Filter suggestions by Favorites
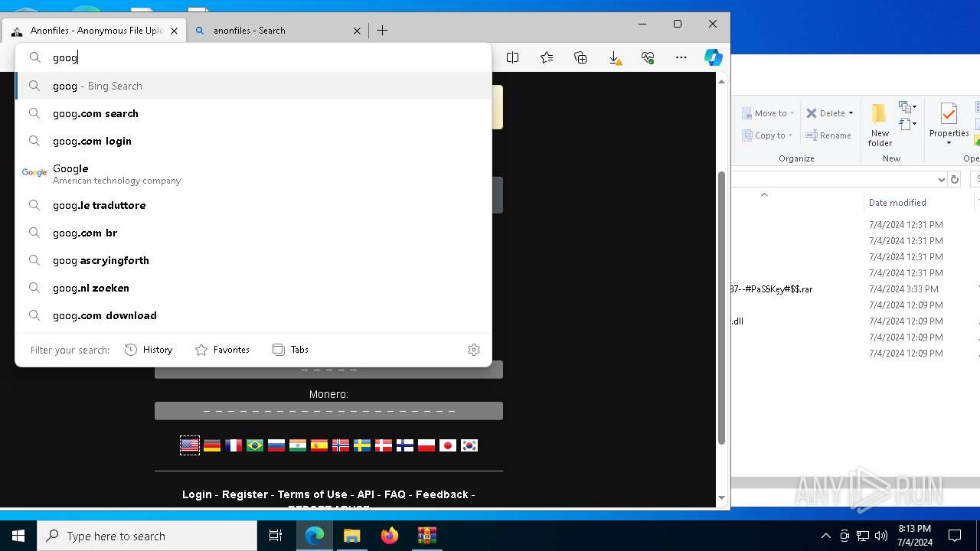The height and width of the screenshot is (551, 980). coord(222,350)
